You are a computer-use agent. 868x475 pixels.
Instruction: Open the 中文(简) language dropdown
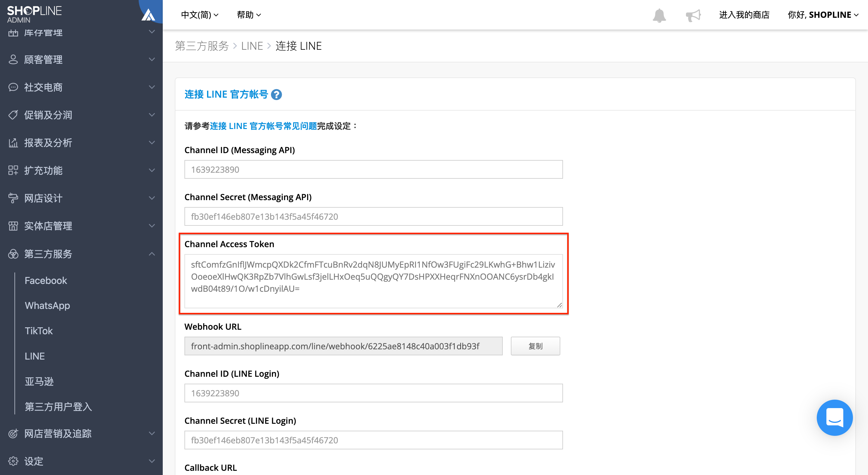tap(200, 15)
